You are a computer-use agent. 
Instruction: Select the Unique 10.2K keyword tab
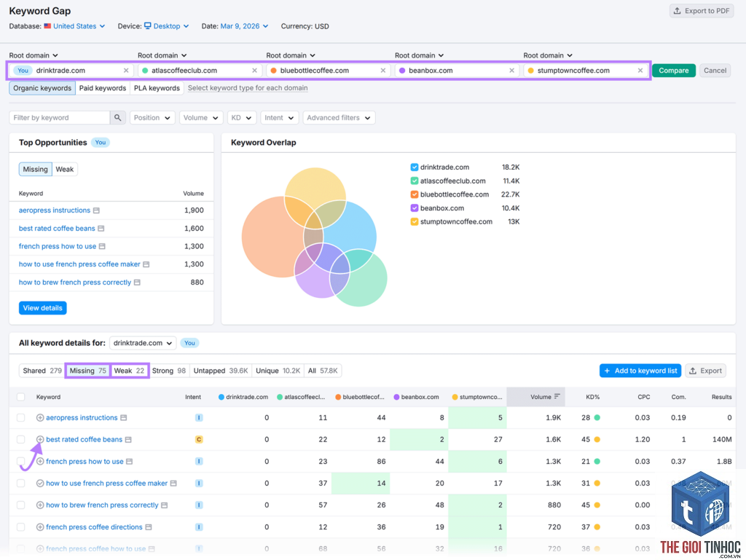pyautogui.click(x=278, y=371)
